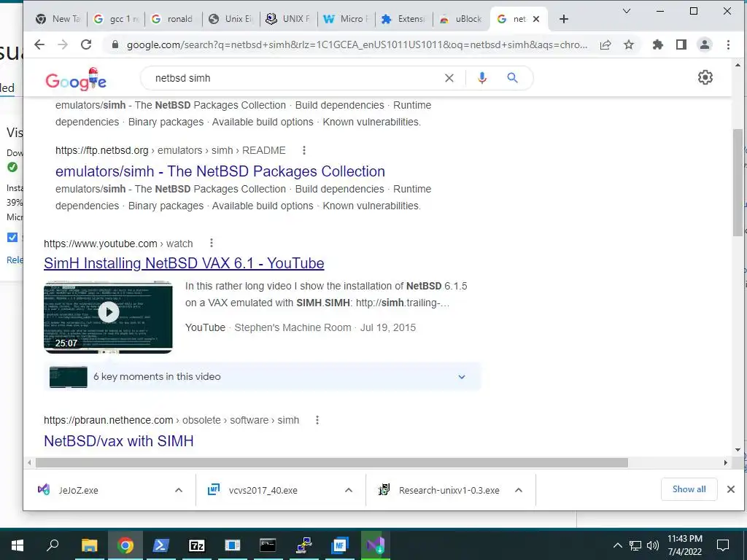Image resolution: width=747 pixels, height=560 pixels.
Task: Switch to the Extensions tab
Action: pyautogui.click(x=403, y=19)
